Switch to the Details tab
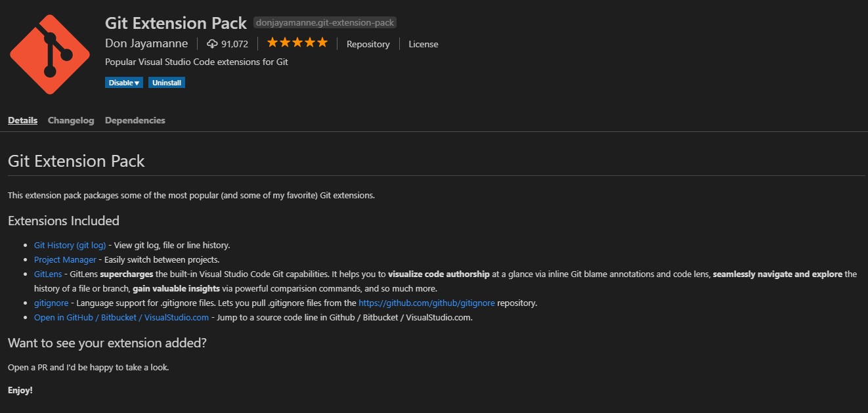The image size is (868, 413). pyautogui.click(x=22, y=120)
